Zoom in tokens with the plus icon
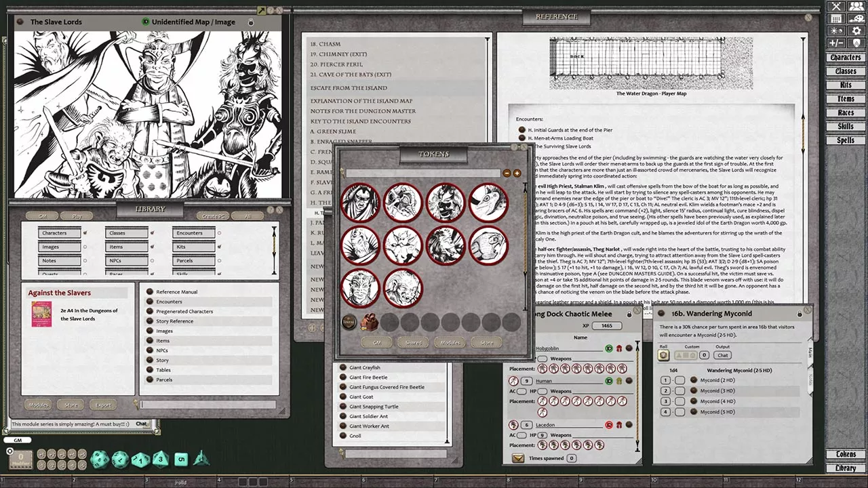The image size is (868, 488). click(x=517, y=174)
